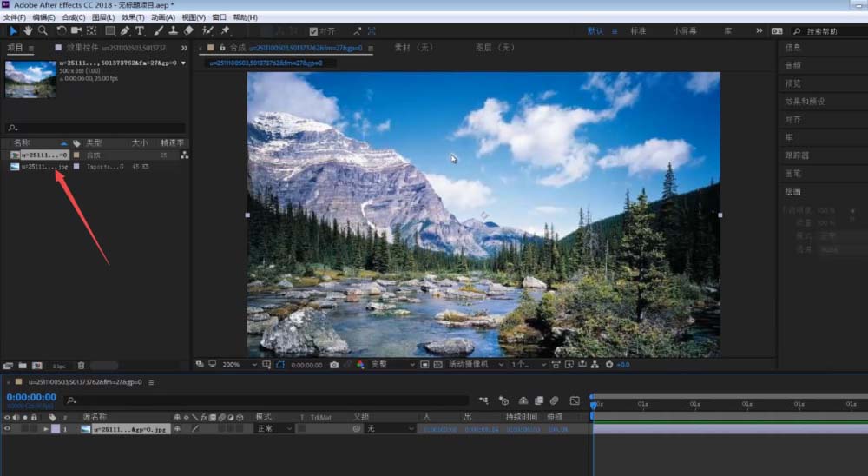Take a snapshot with the camera icon

pyautogui.click(x=334, y=365)
